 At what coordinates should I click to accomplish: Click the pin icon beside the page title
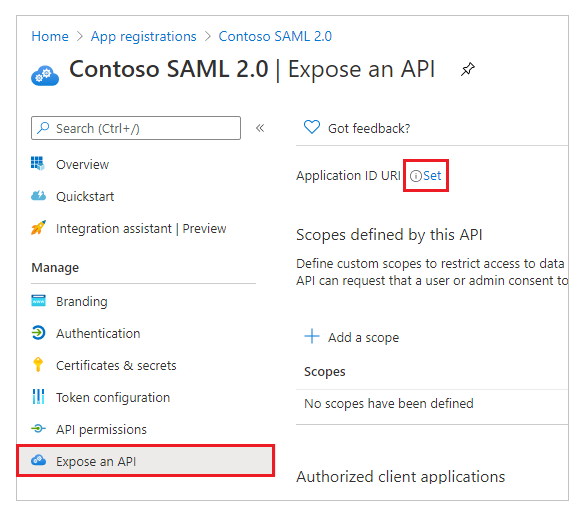tap(468, 69)
